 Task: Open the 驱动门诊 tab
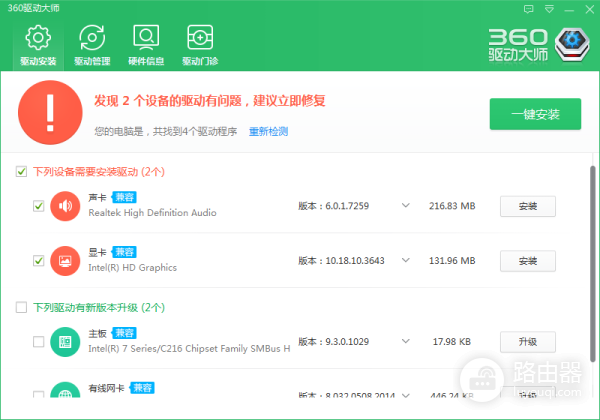(200, 45)
